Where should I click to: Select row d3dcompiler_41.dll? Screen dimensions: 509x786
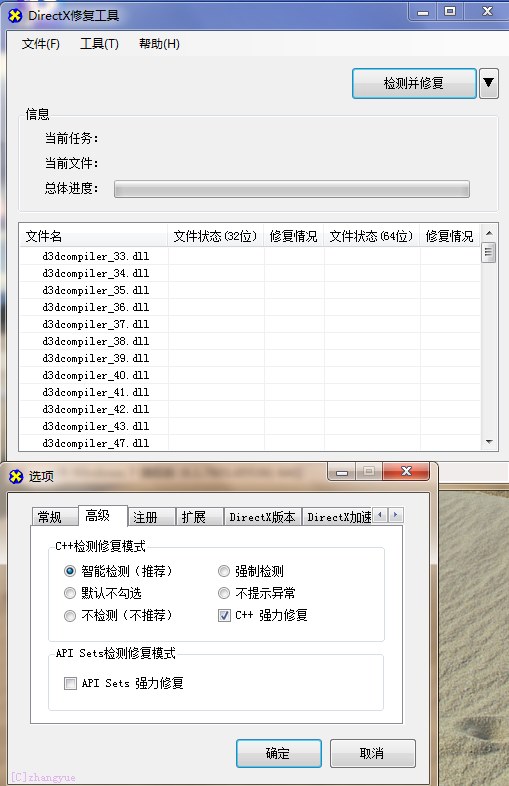[250, 392]
